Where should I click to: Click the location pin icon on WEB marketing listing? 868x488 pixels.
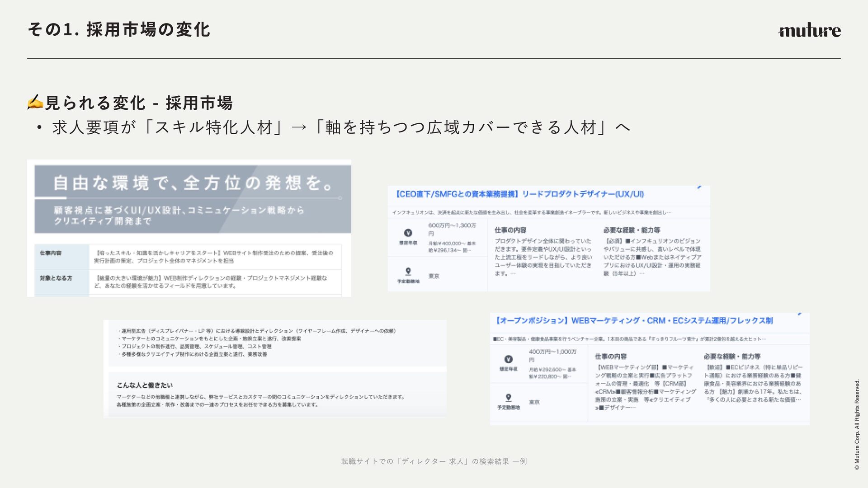508,397
